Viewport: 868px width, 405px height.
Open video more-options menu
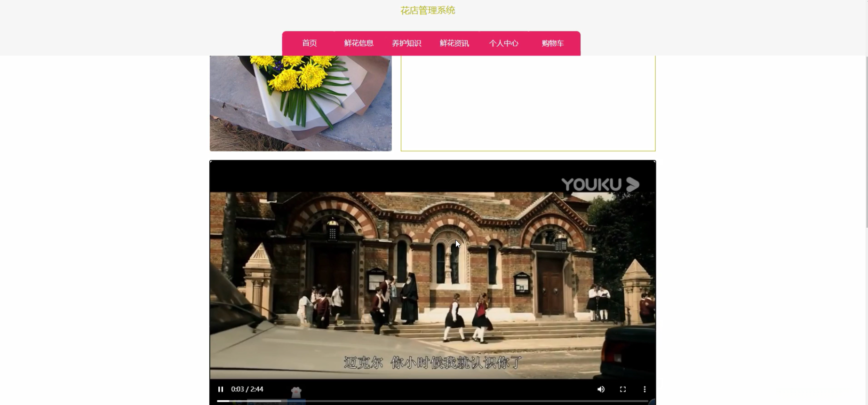[645, 389]
